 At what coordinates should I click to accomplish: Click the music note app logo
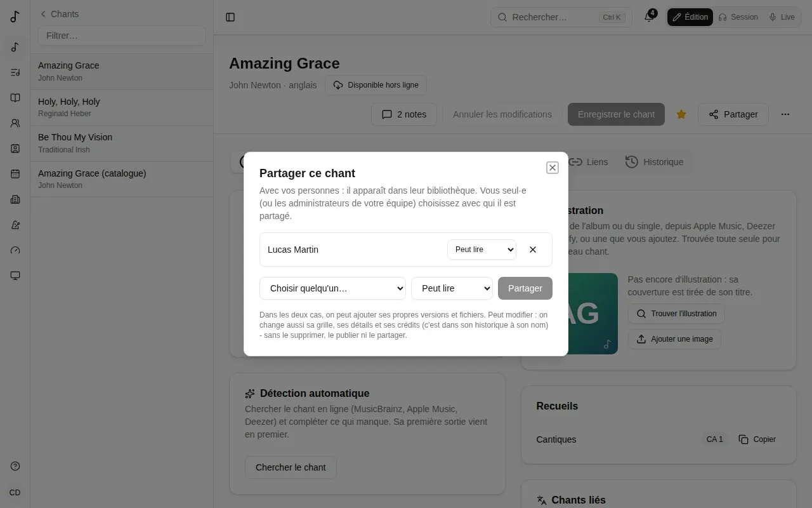(15, 17)
